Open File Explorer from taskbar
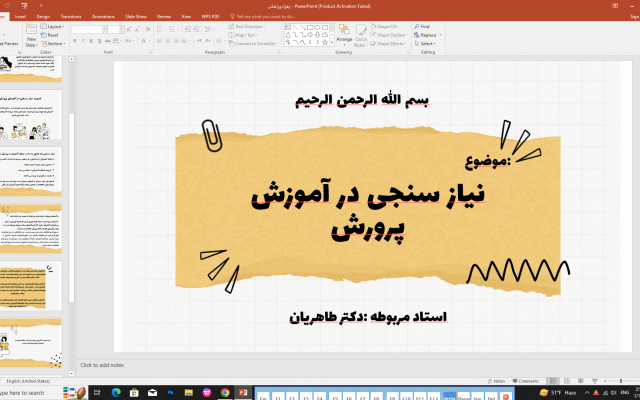Image resolution: width=640 pixels, height=400 pixels. pos(189,393)
